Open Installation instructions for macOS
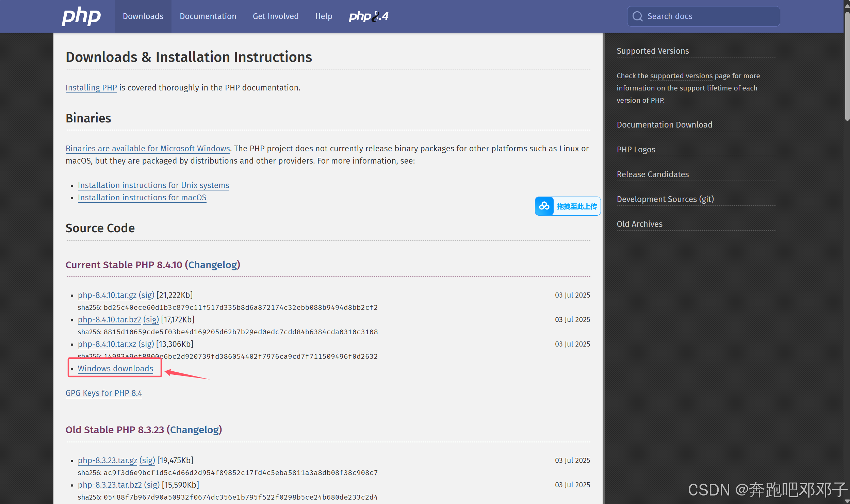 click(142, 198)
